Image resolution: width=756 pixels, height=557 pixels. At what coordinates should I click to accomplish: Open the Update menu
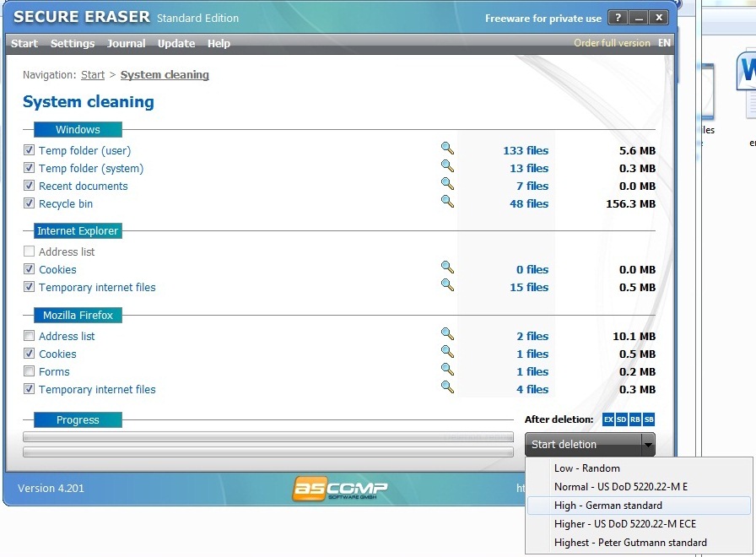click(x=176, y=43)
